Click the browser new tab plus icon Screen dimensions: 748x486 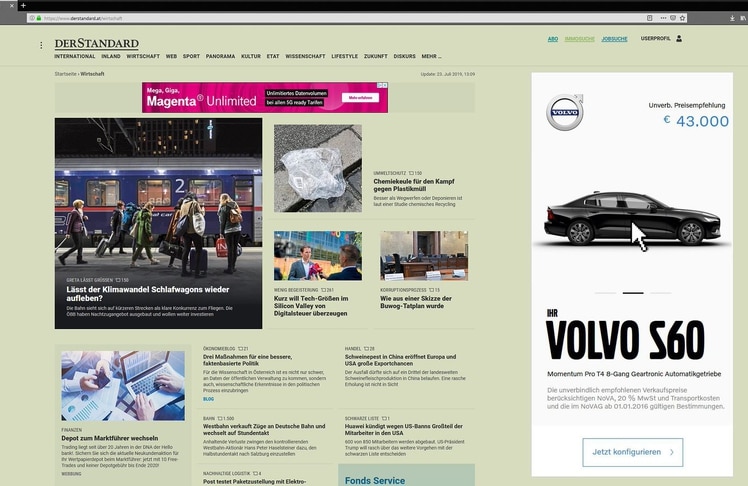[24, 5]
